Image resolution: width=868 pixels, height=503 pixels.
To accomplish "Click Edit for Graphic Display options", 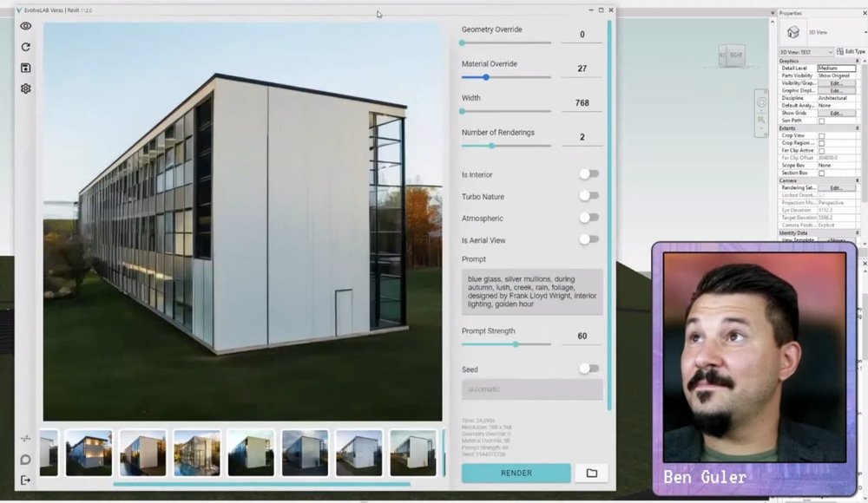I will [836, 91].
